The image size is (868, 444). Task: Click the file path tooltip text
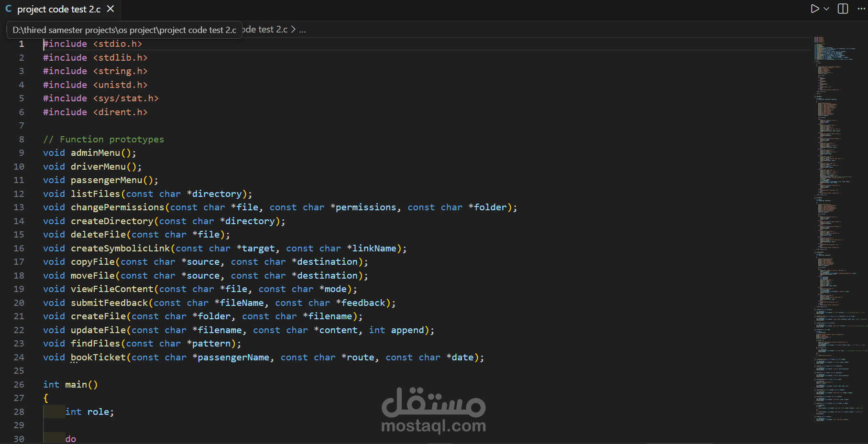click(x=124, y=30)
